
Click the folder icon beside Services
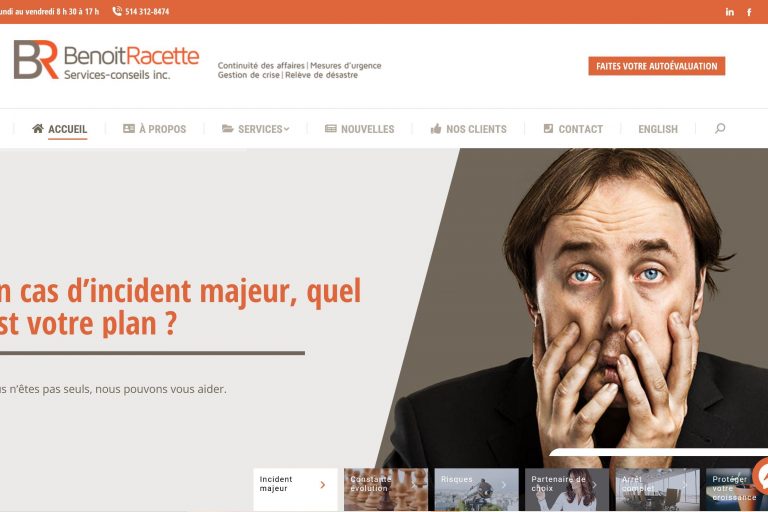click(227, 128)
